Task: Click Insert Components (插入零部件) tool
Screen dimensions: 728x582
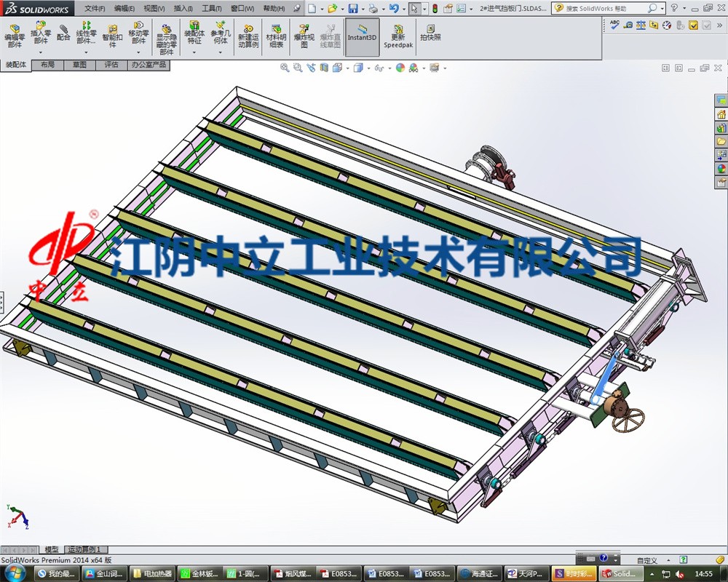Action: pos(41,33)
